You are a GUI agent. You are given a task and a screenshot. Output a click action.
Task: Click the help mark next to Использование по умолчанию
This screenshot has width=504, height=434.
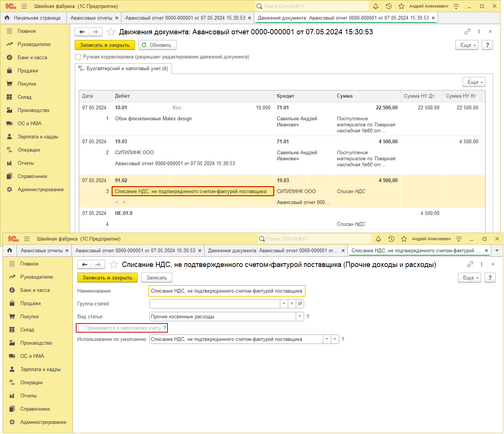point(343,339)
